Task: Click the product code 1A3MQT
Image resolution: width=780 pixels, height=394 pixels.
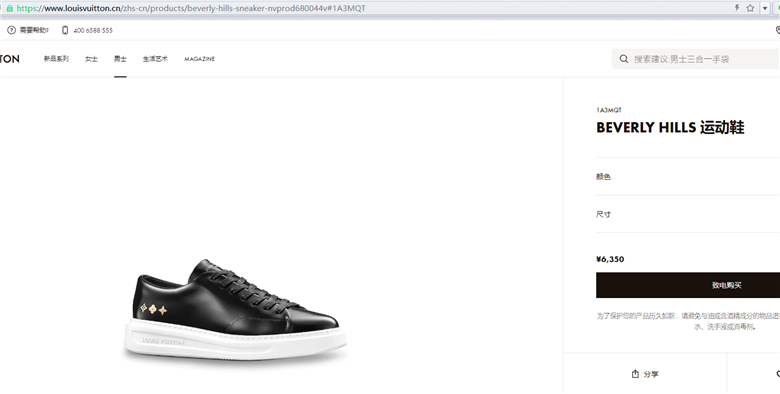Action: click(609, 110)
